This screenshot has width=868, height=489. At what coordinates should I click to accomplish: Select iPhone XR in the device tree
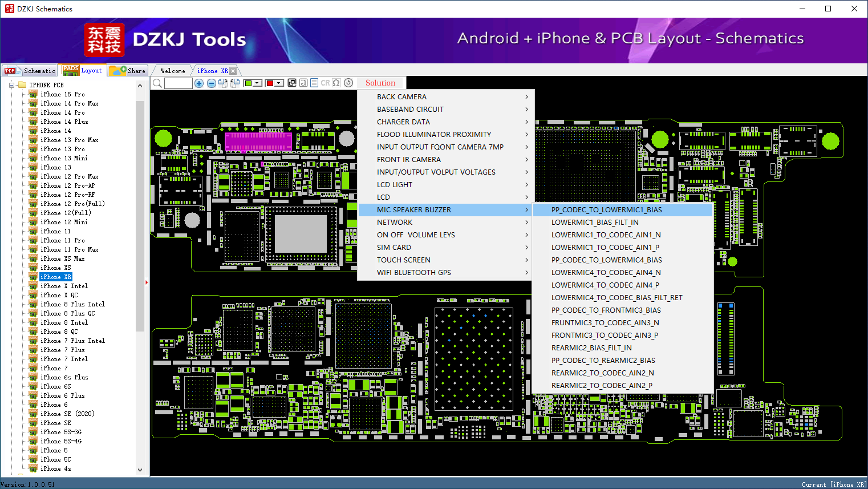tap(56, 277)
